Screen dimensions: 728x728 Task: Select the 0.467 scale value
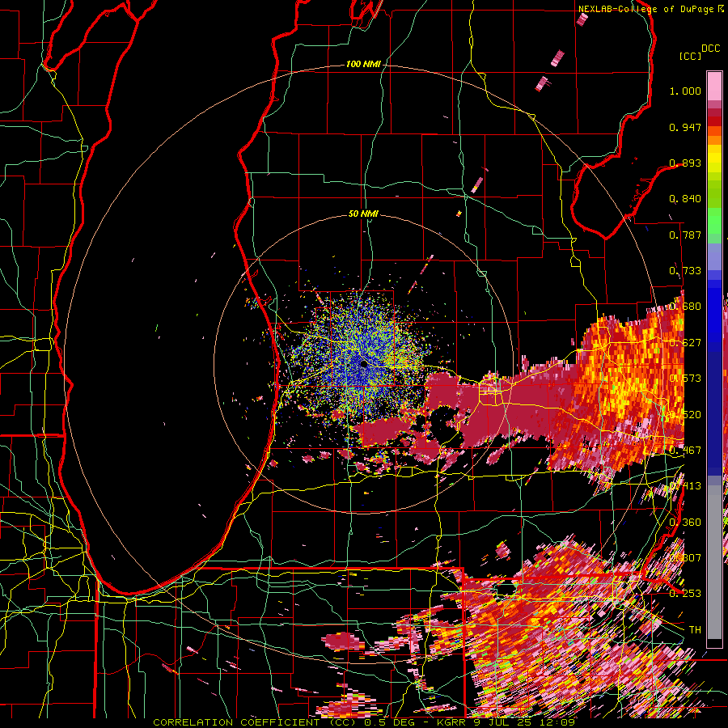coord(685,451)
